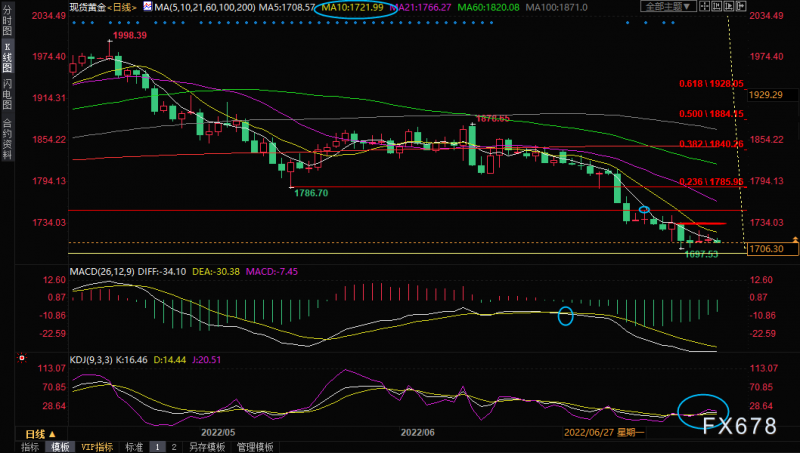
Task: Click the MACD(26,12,9) indicator label
Action: point(99,270)
